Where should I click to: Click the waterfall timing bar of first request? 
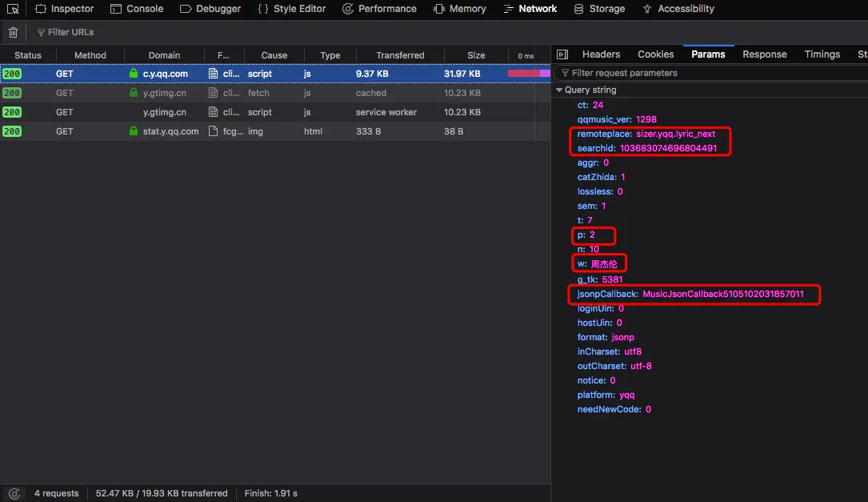point(529,73)
